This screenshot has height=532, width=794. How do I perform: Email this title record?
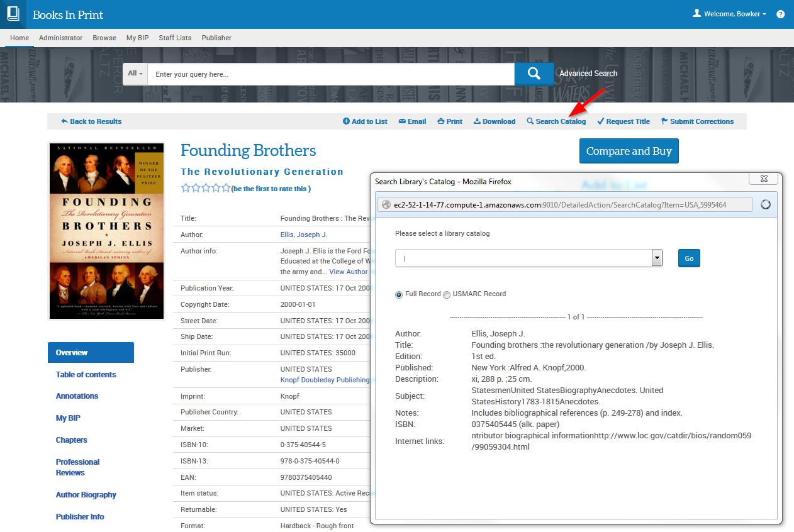[x=412, y=121]
